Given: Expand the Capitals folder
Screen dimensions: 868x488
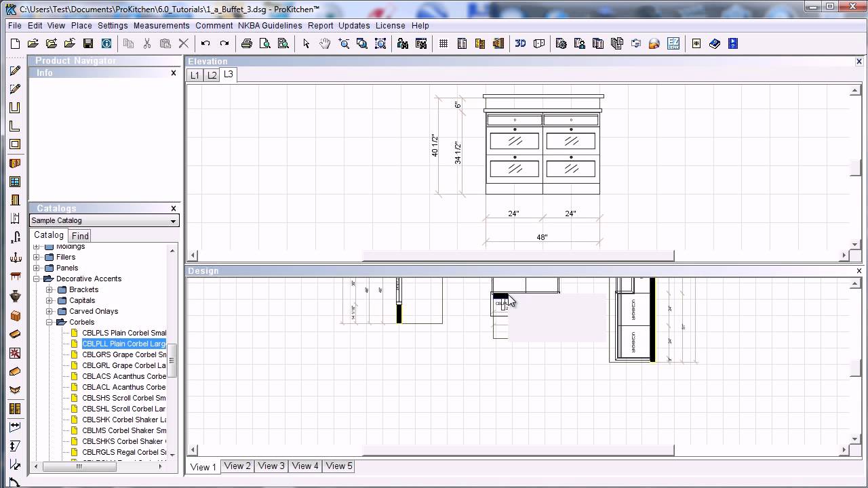Looking at the screenshot, I should click(50, 300).
